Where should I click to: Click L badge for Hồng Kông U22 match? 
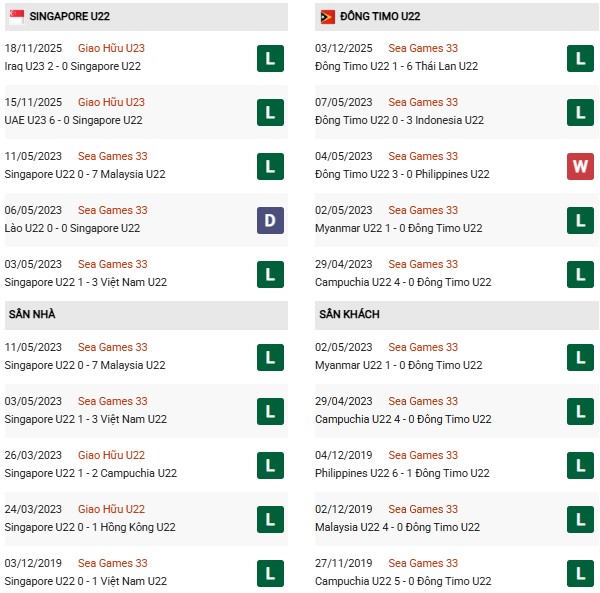[269, 519]
